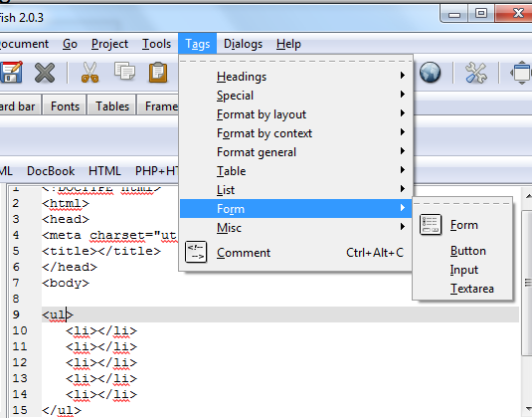Click the gray X close document icon
The image size is (532, 418).
[45, 73]
